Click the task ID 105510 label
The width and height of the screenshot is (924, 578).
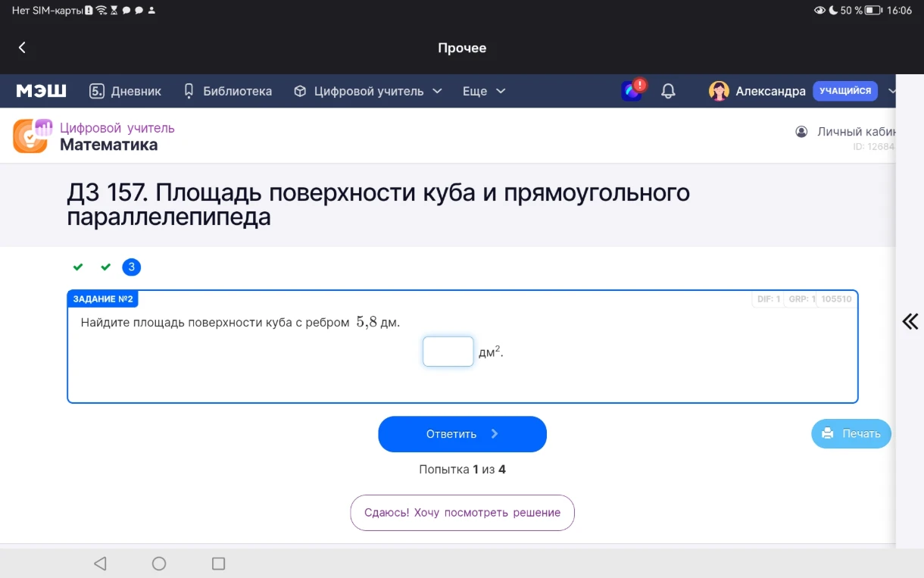pos(836,299)
